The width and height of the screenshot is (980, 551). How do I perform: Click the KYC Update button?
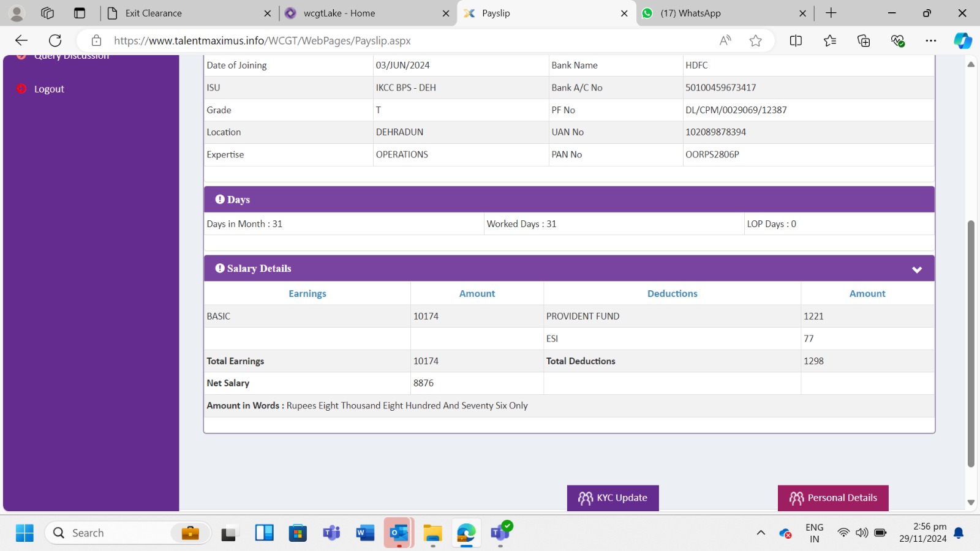(x=612, y=498)
